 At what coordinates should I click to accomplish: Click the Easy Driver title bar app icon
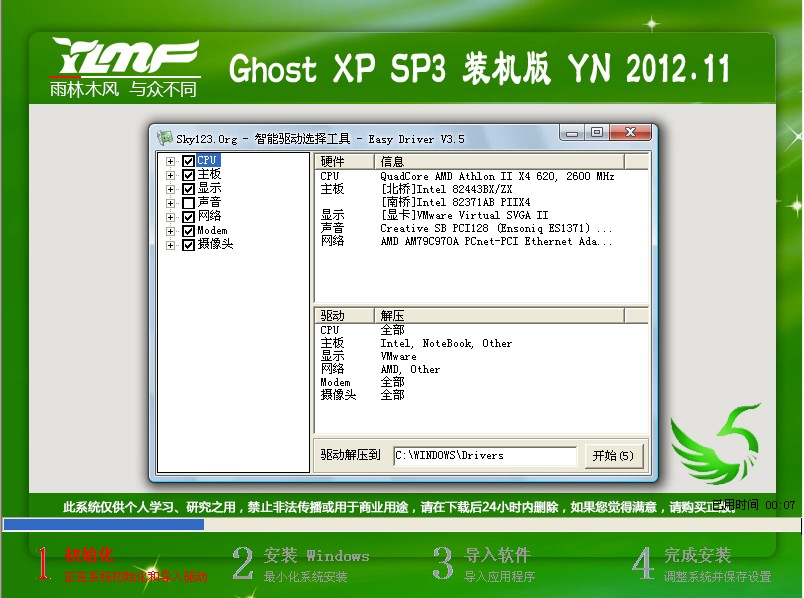click(165, 138)
